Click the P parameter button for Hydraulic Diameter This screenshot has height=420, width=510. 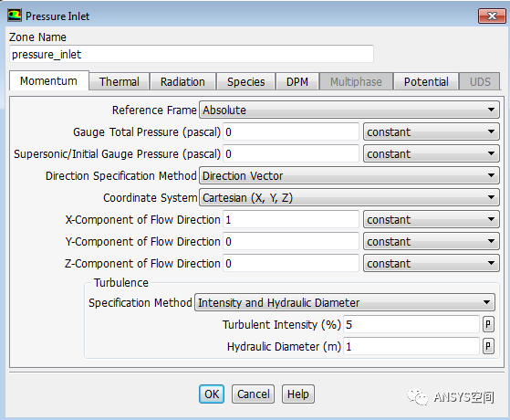point(488,346)
